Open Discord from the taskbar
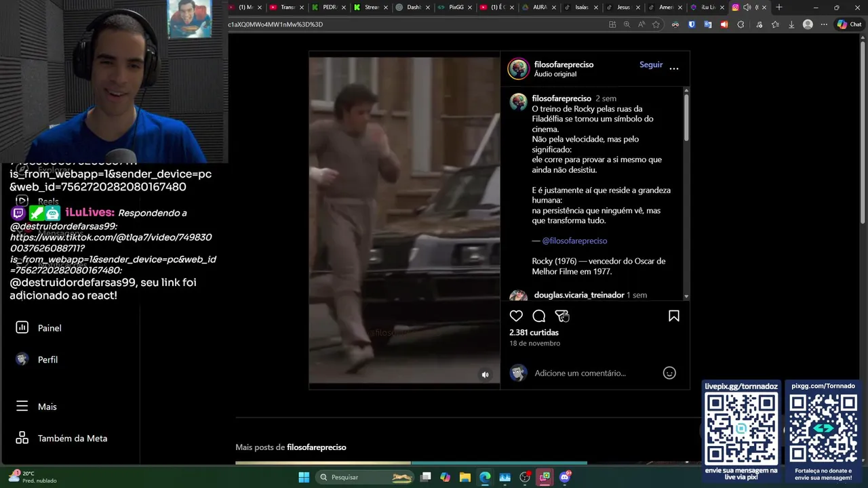Image resolution: width=868 pixels, height=488 pixels. tap(565, 477)
